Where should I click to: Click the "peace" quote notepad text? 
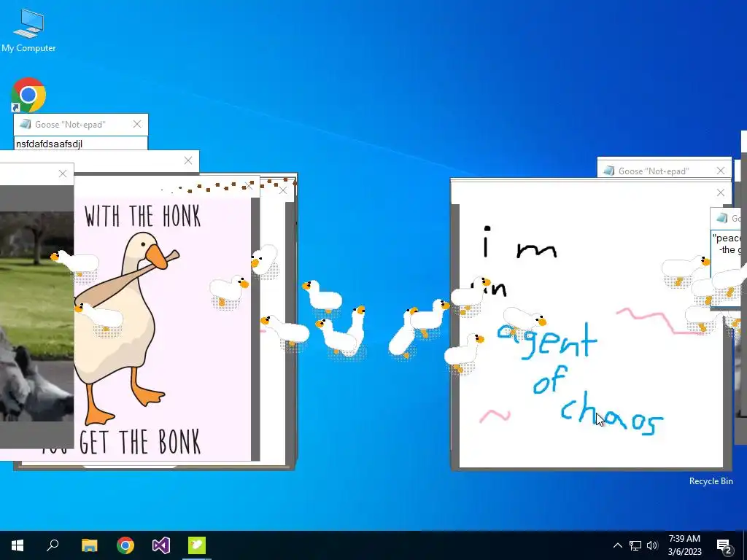click(726, 244)
